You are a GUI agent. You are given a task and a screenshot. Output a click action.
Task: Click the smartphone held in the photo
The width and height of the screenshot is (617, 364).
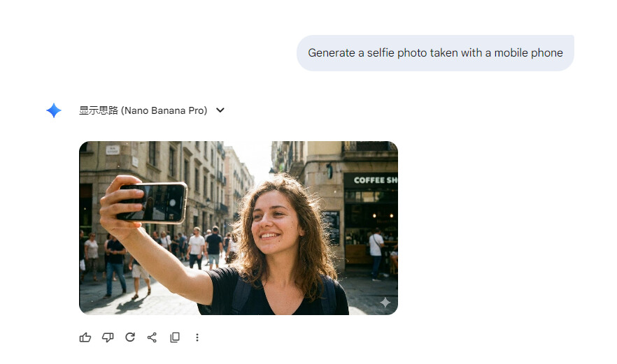pos(153,203)
